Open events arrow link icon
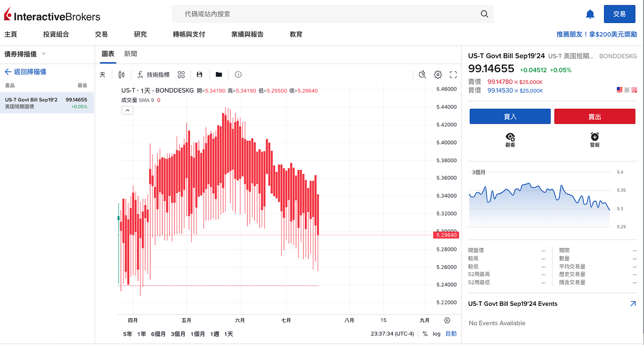This screenshot has height=345, width=644. (x=633, y=304)
